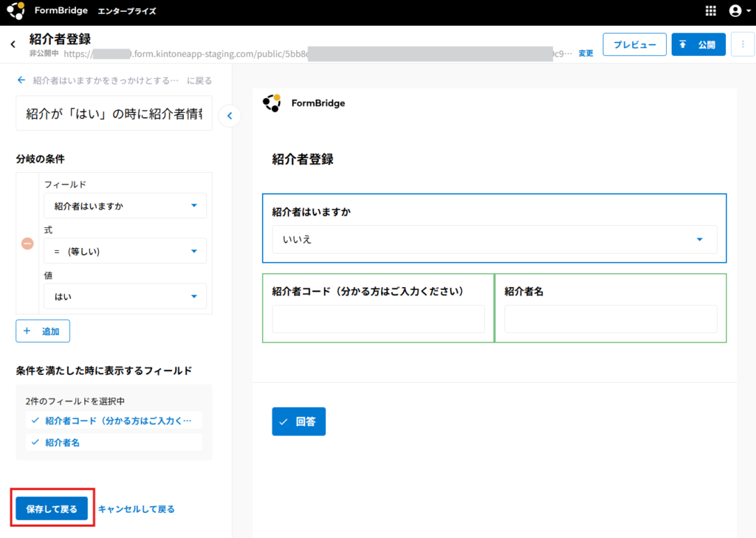Open the apps grid menu
Image resolution: width=756 pixels, height=538 pixels.
[x=711, y=11]
